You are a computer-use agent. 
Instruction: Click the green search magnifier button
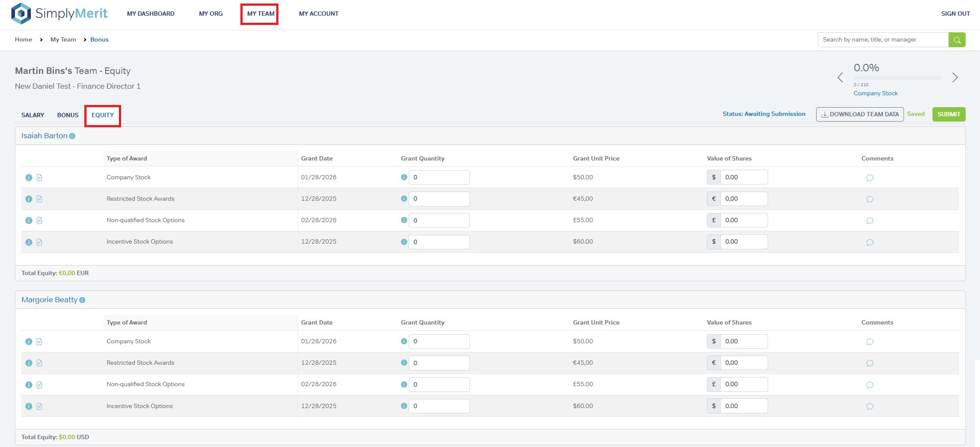(957, 40)
